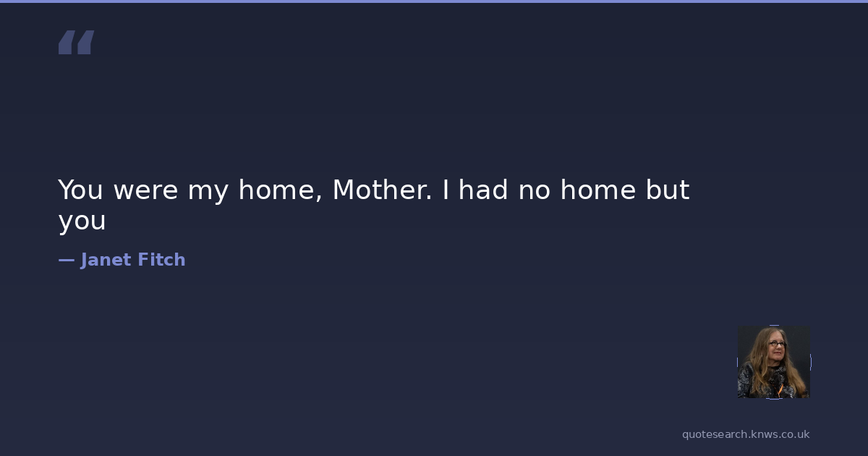Click the final word "you" on the second line

[82, 221]
